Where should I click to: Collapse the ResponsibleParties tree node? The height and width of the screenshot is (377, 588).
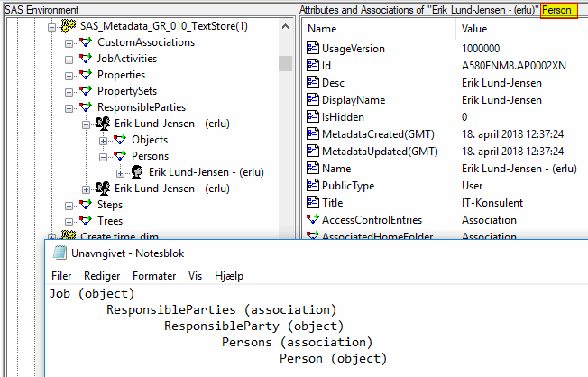pos(69,107)
